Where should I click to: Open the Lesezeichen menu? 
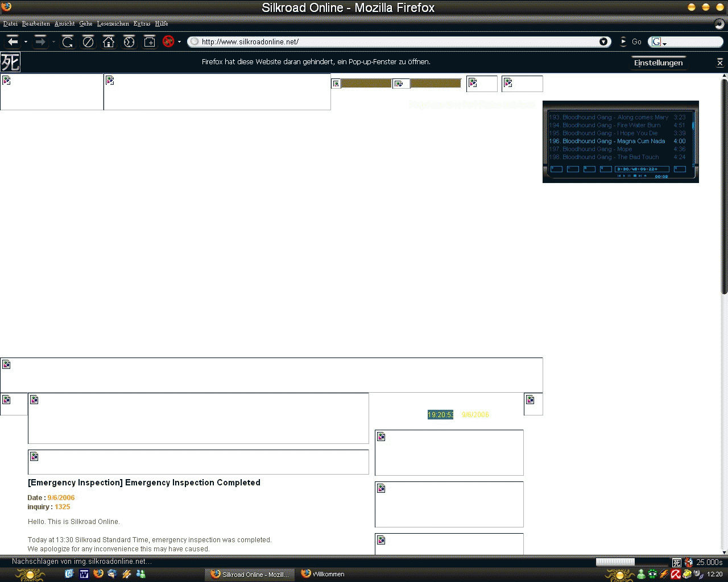pos(113,24)
